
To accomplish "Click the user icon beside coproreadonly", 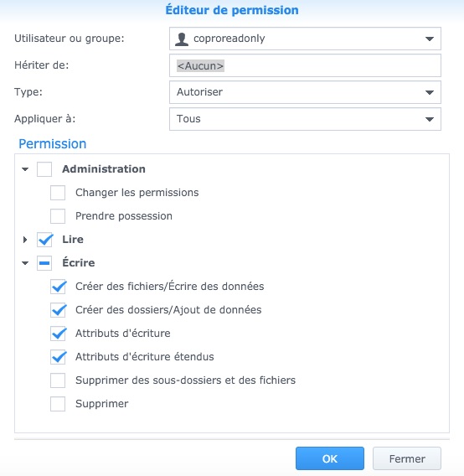I will (x=182, y=39).
